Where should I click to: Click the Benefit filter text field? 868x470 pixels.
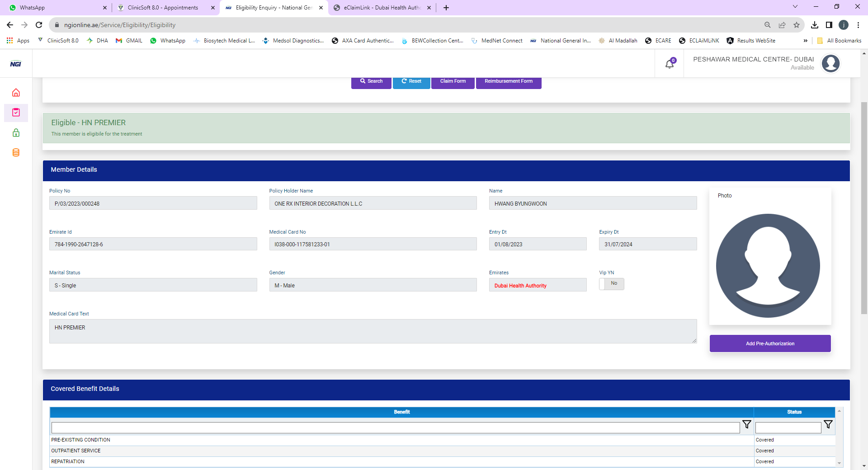click(395, 428)
